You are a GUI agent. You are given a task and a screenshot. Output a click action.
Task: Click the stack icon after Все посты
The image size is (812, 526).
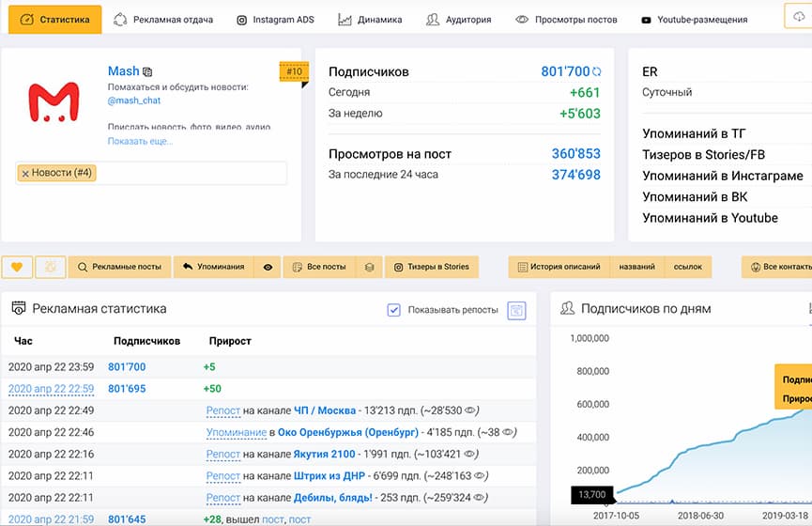coord(370,267)
